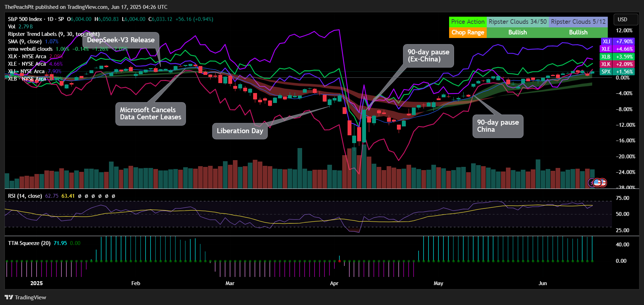Click the Jun label on the time axis
This screenshot has height=305, width=644.
pyautogui.click(x=542, y=283)
